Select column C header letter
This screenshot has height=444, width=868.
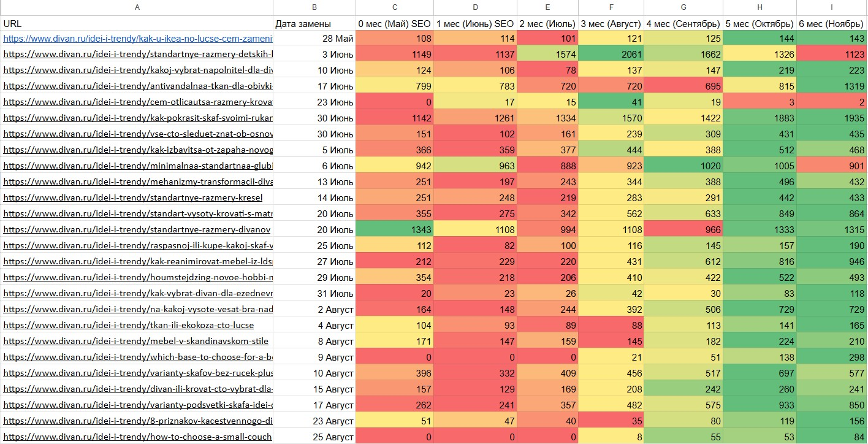click(x=395, y=7)
